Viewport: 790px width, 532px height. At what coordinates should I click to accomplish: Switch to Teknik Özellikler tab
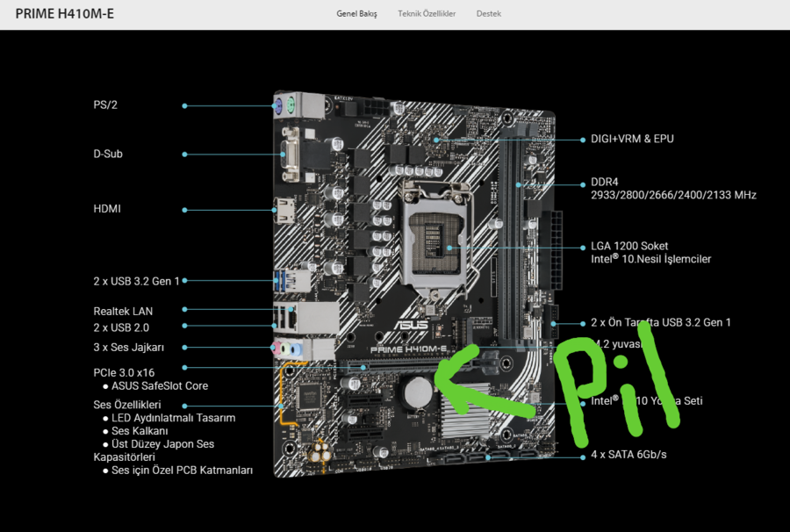[x=427, y=13]
